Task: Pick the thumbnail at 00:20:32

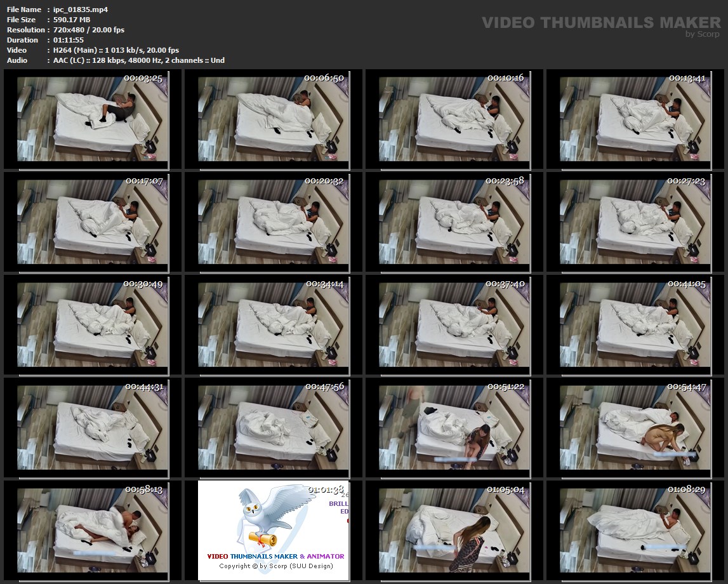Action: pos(274,222)
